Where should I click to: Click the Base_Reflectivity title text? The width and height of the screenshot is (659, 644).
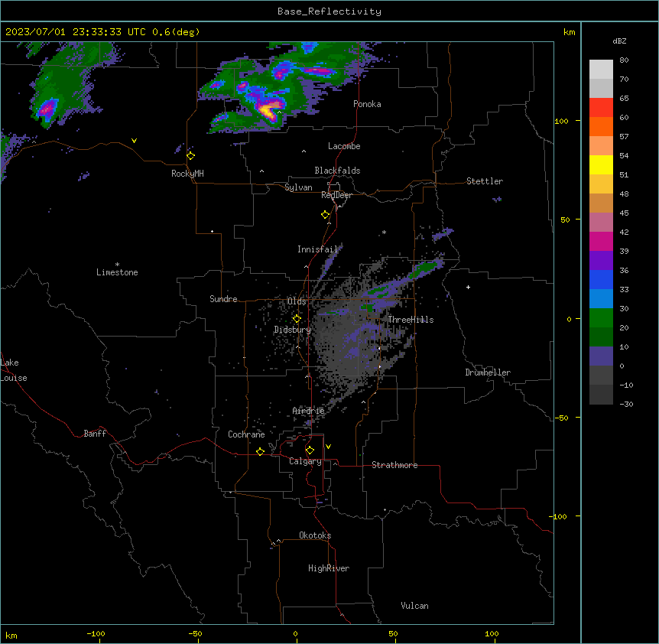click(329, 11)
